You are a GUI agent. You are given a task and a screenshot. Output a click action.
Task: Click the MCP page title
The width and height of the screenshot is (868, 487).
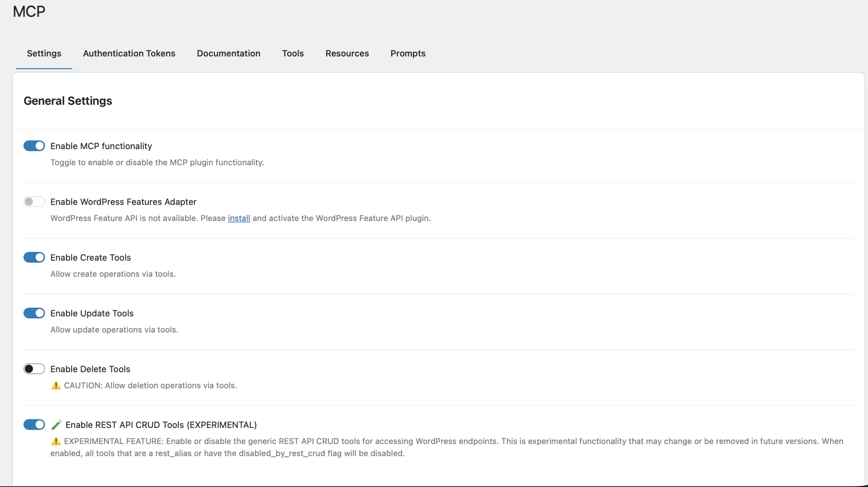[29, 12]
